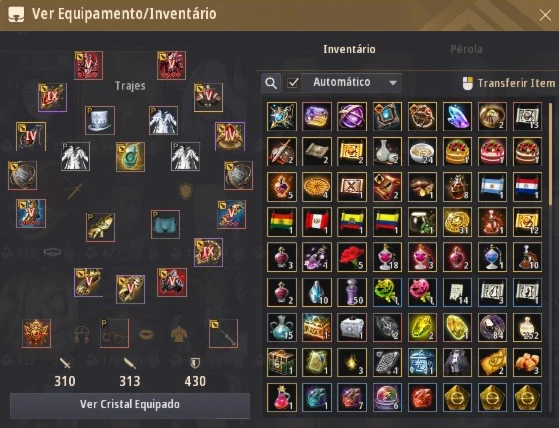The height and width of the screenshot is (428, 559).
Task: Click the golden glove costume slot
Action: coord(100,227)
